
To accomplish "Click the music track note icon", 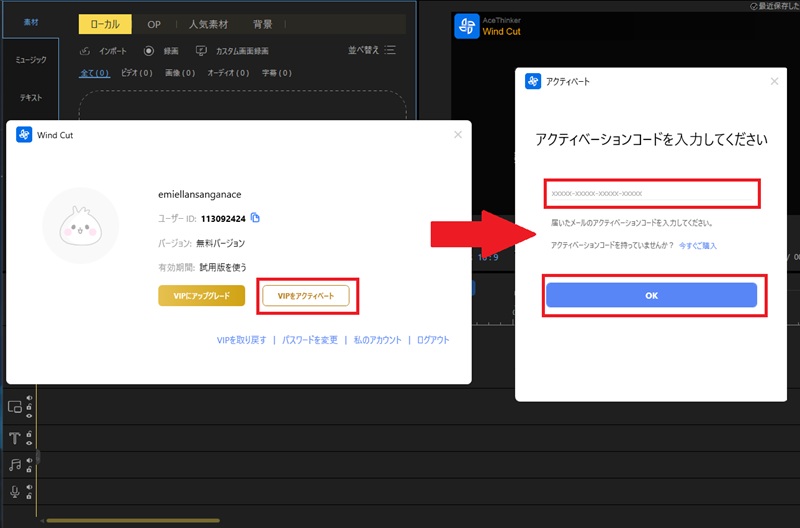I will click(15, 465).
